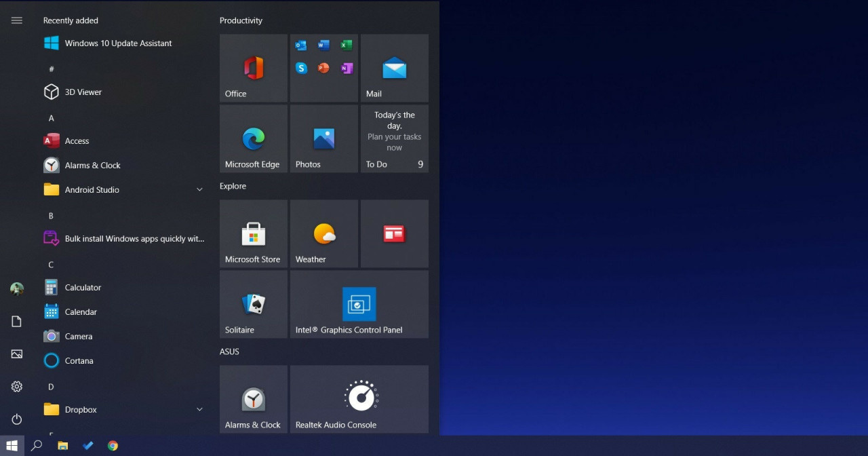Image resolution: width=868 pixels, height=456 pixels.
Task: Open Calculator from the app list
Action: pos(83,288)
